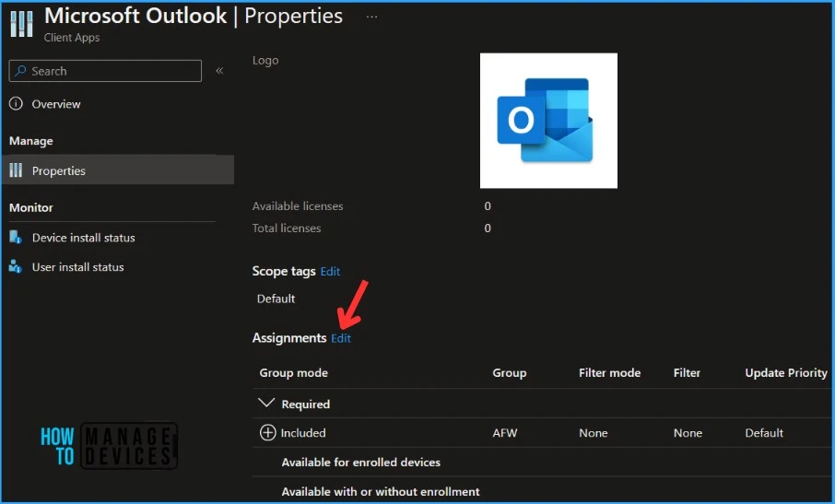
Task: Click the Logo field label
Action: pyautogui.click(x=265, y=60)
